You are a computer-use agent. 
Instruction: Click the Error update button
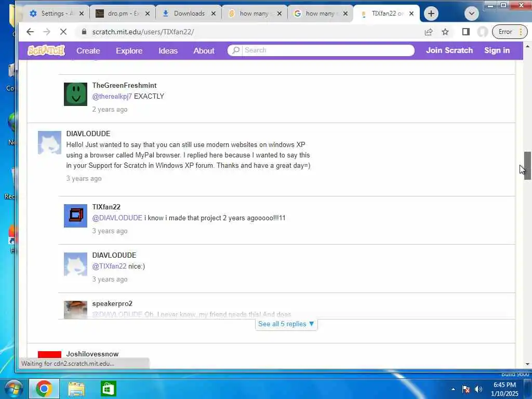click(509, 32)
